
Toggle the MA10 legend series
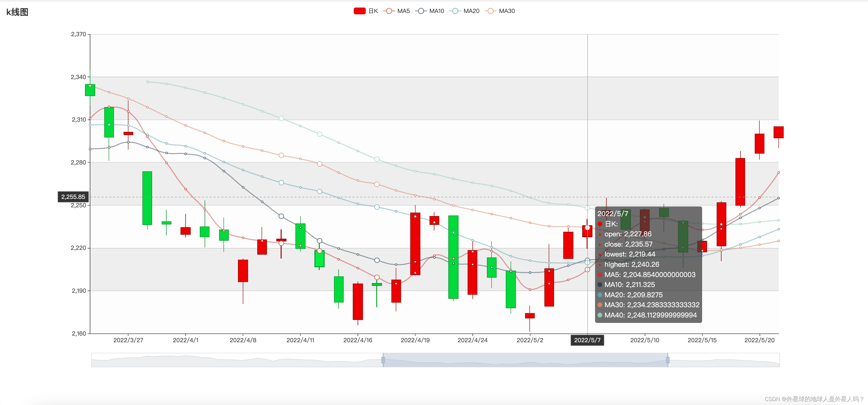point(429,11)
